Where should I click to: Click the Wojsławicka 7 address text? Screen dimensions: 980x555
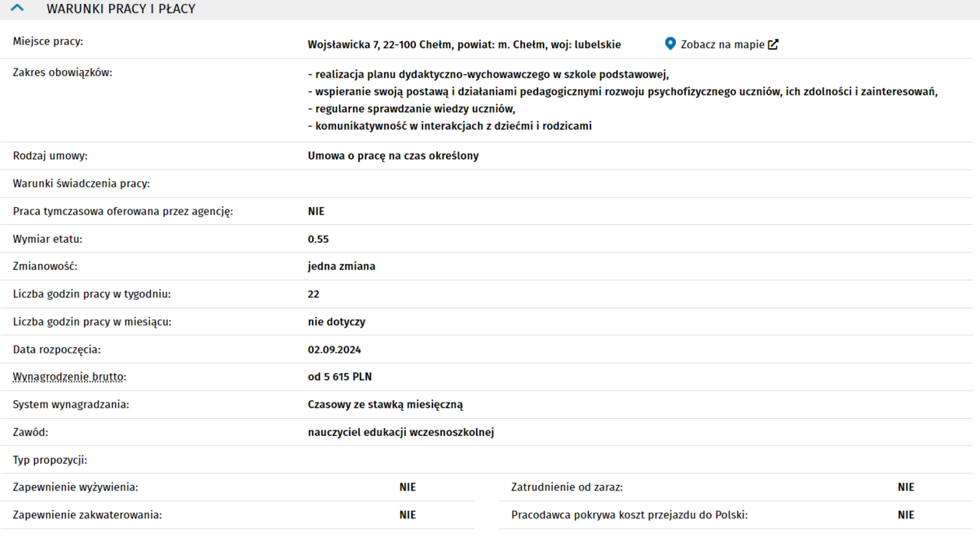[464, 44]
